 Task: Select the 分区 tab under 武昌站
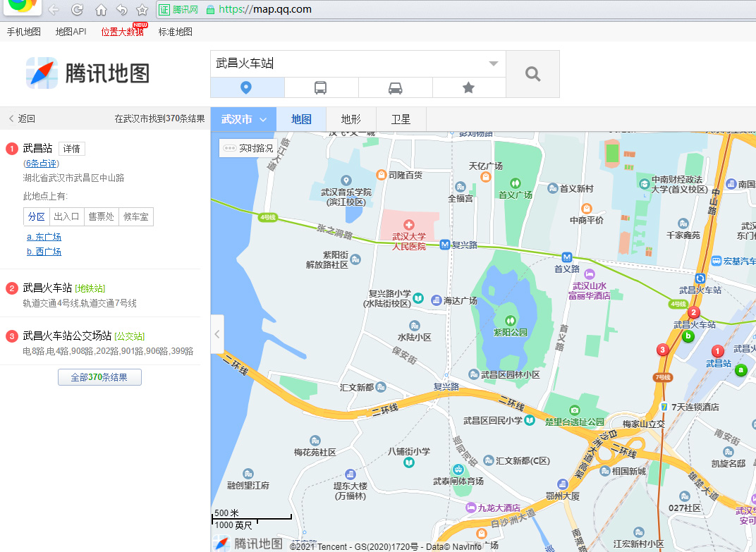(37, 217)
